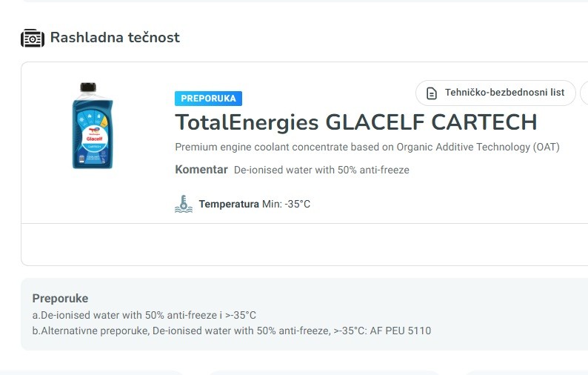Select line b. Alternativne preporuke
Viewport: 588px width, 375px height.
(x=232, y=331)
